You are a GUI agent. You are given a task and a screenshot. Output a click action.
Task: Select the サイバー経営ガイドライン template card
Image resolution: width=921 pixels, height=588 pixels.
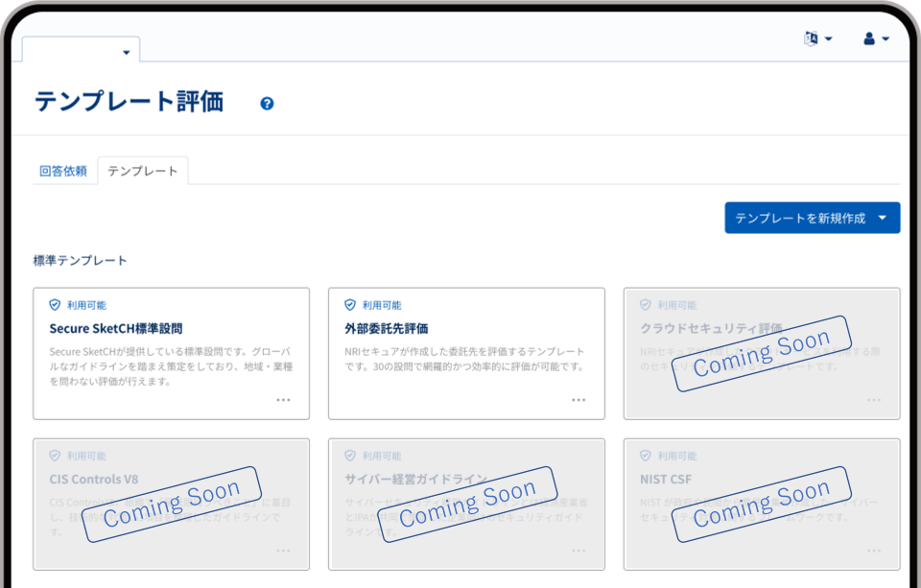(x=466, y=504)
